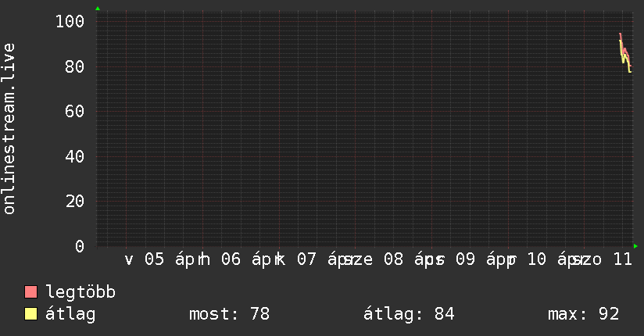Click the red legtöbb legend swatch
Screen dimensions: 644x336
pyautogui.click(x=31, y=292)
